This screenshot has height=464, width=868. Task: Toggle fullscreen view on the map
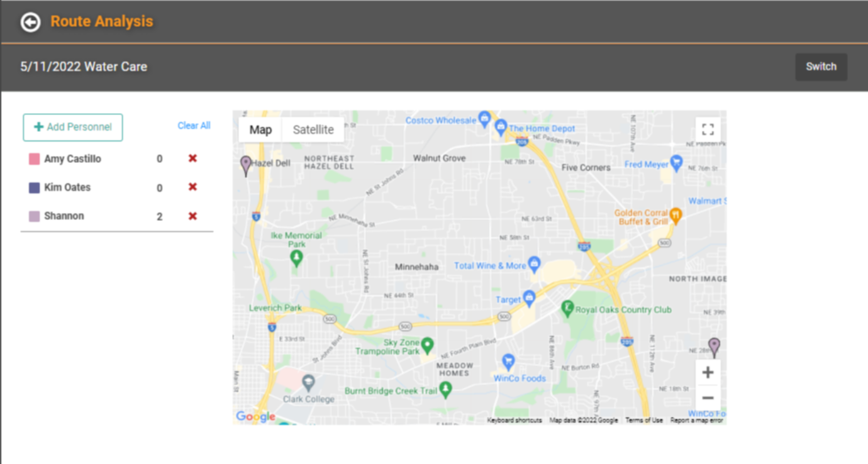coord(708,130)
